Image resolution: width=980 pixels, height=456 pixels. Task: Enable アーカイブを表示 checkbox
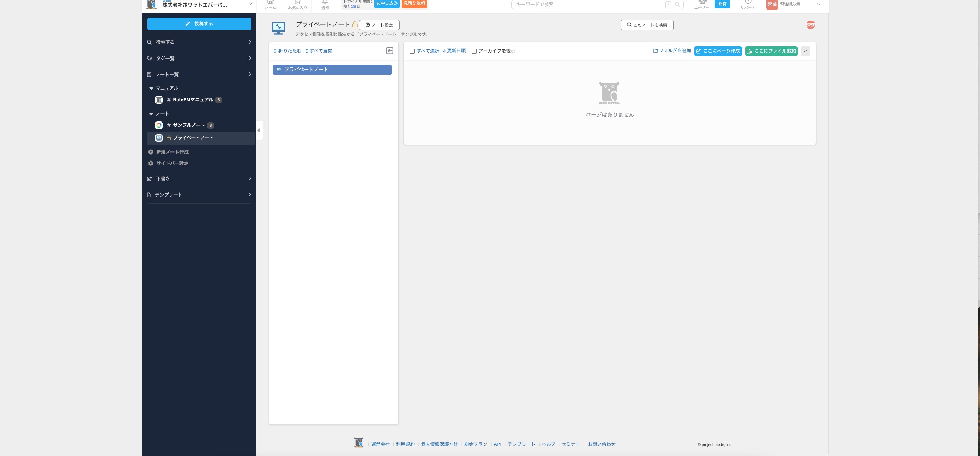coord(474,51)
